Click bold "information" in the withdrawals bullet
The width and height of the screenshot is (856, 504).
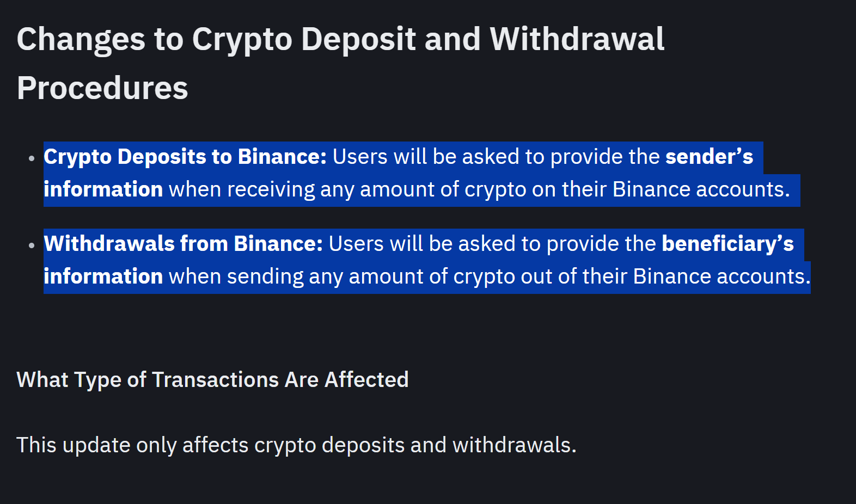point(103,276)
